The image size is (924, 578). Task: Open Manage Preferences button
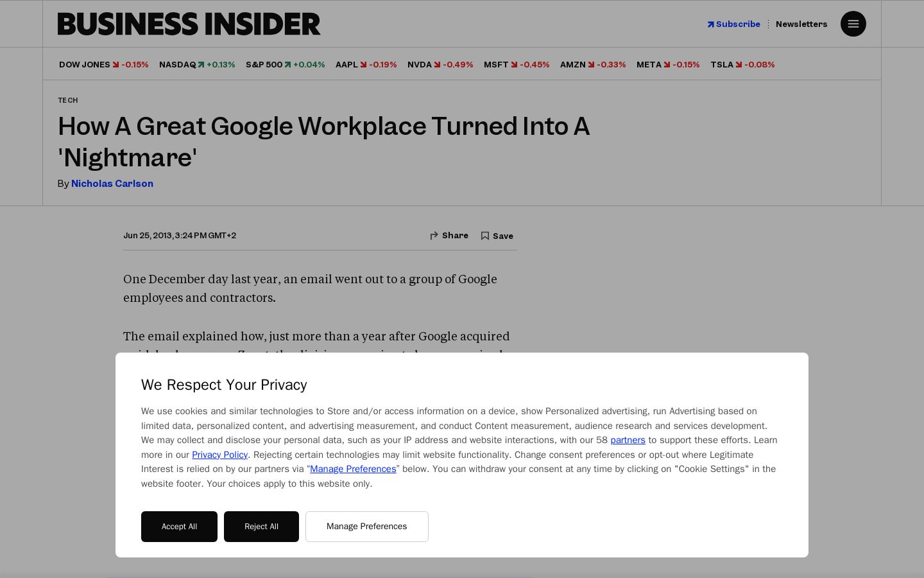pos(367,527)
